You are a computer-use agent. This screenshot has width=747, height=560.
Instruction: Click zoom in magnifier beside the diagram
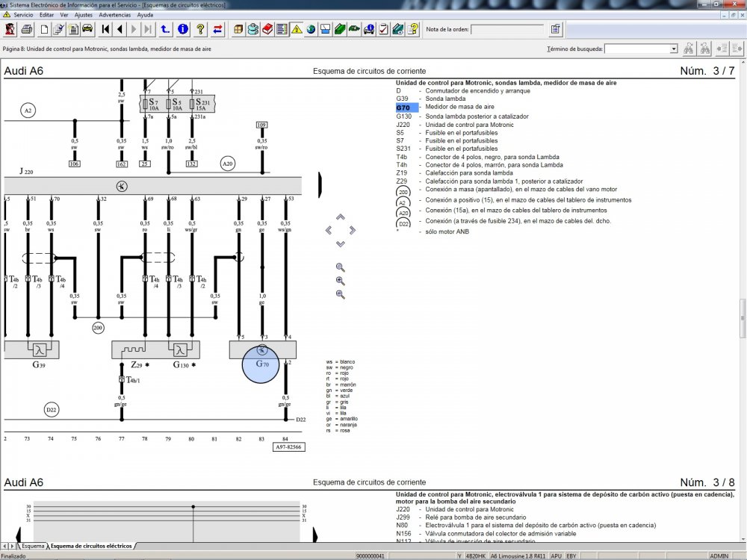(x=341, y=281)
